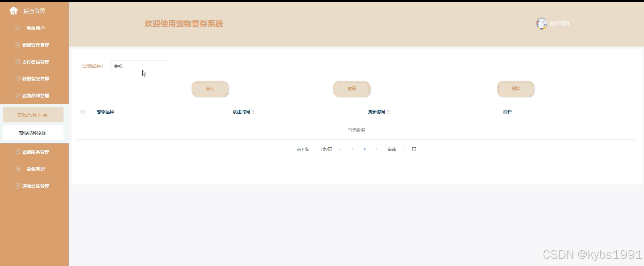Screen dimensions: 644x266
Task: Sort by 创建时间 using its sort arrows
Action: click(x=253, y=112)
